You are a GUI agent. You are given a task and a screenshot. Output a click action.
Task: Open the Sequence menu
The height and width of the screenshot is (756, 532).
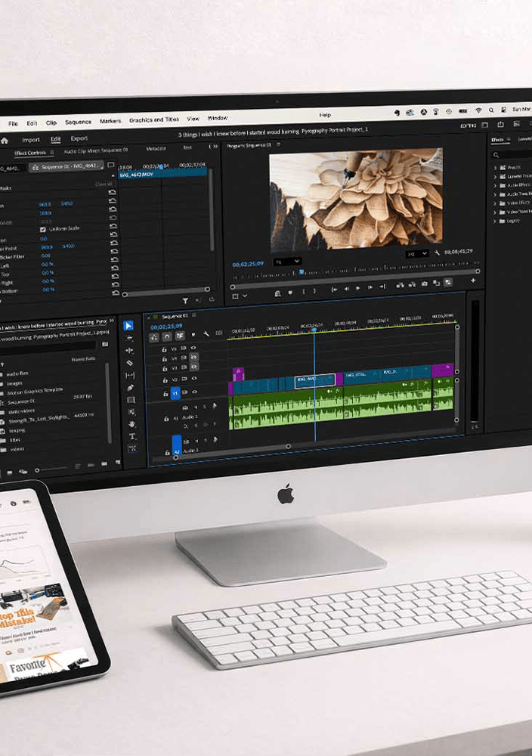click(x=78, y=122)
